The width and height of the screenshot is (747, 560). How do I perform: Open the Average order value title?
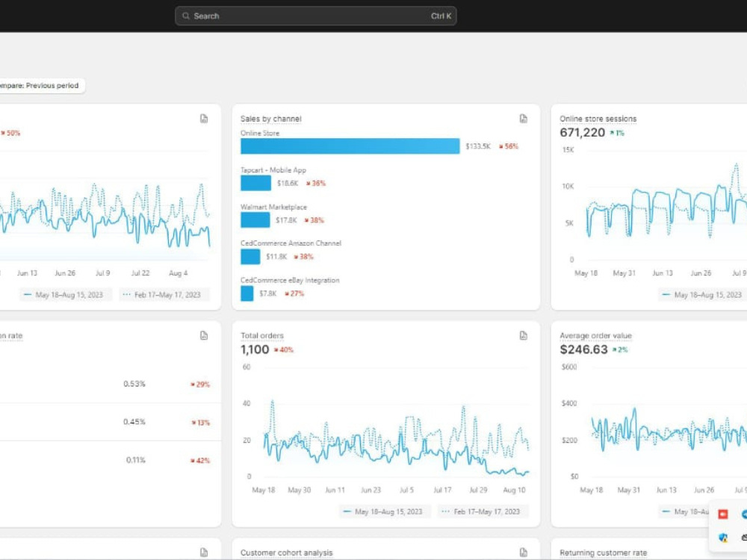pyautogui.click(x=595, y=336)
